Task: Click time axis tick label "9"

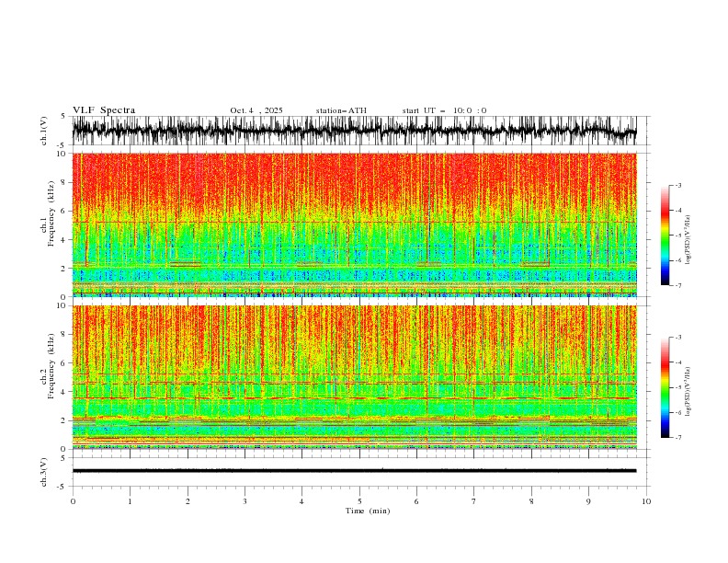Action: [x=588, y=501]
